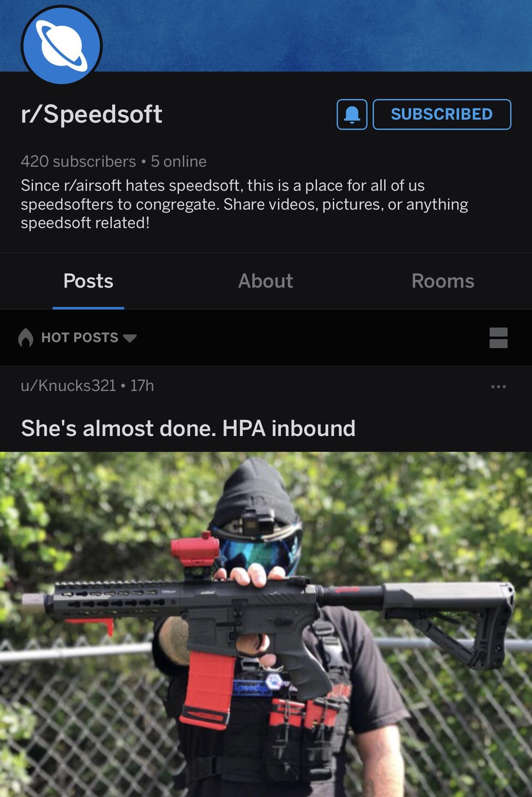Image resolution: width=532 pixels, height=797 pixels.
Task: Click the SUBSCRIBED button to unsubscribe
Action: (x=442, y=114)
